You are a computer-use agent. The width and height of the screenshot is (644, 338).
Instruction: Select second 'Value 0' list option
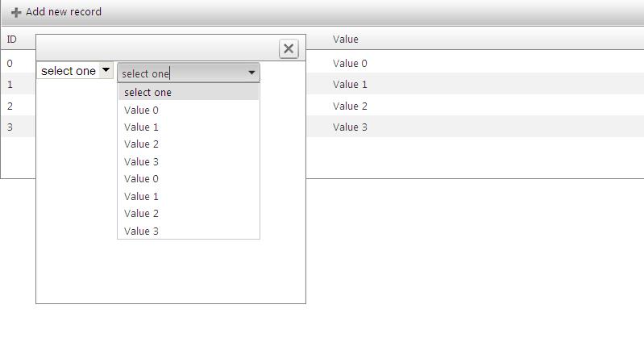tap(141, 178)
